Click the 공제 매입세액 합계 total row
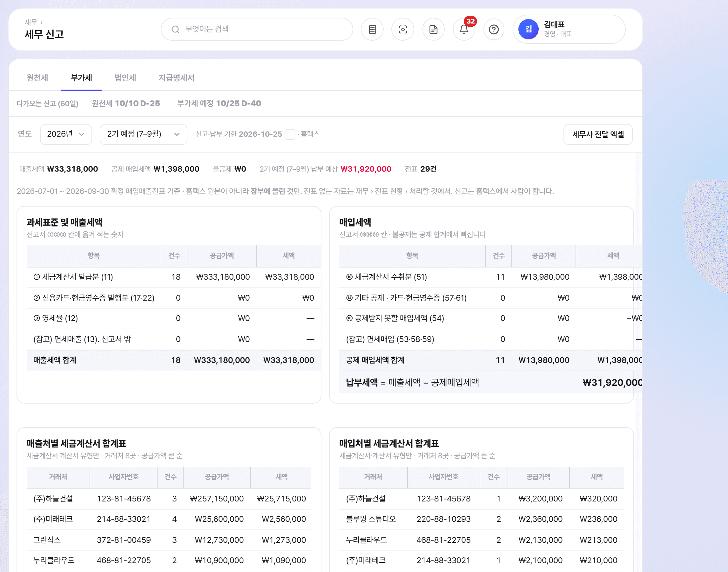Viewport: 728px width, 572px height. pos(491,360)
